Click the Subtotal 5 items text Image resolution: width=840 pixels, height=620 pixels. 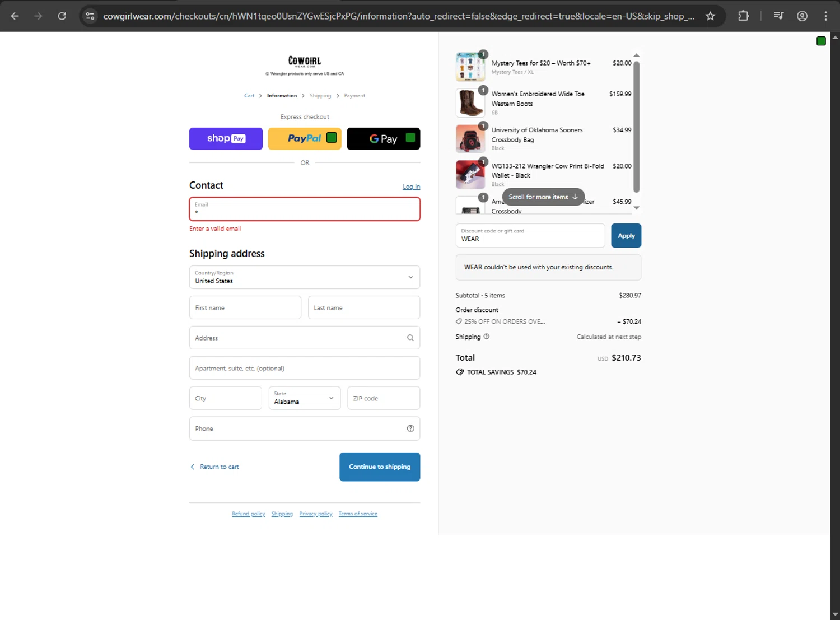coord(480,296)
